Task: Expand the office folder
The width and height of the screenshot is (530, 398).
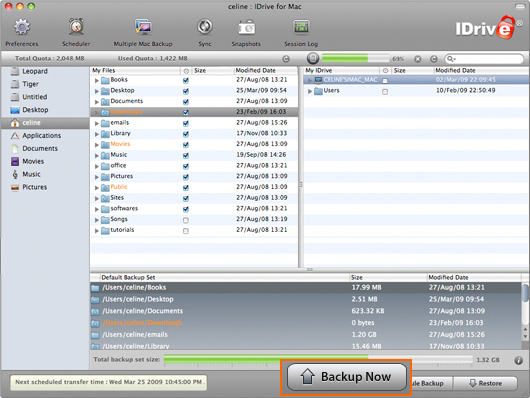Action: pos(97,166)
